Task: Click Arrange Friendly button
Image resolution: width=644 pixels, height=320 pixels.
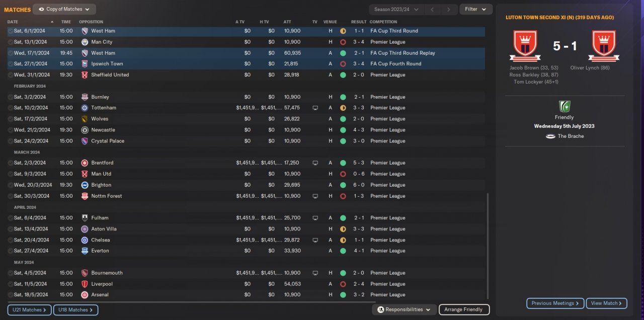Action: click(464, 309)
